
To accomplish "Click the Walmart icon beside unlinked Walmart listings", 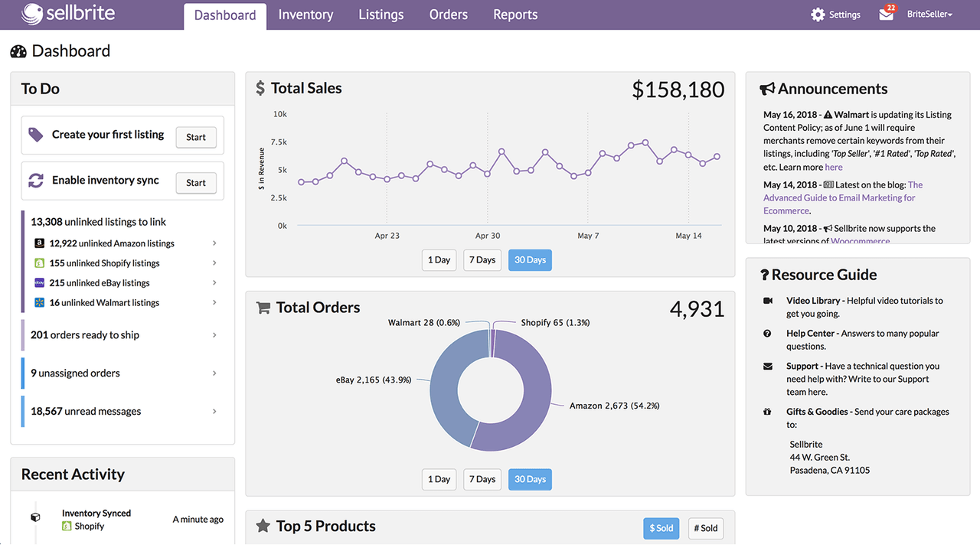I will click(x=39, y=302).
